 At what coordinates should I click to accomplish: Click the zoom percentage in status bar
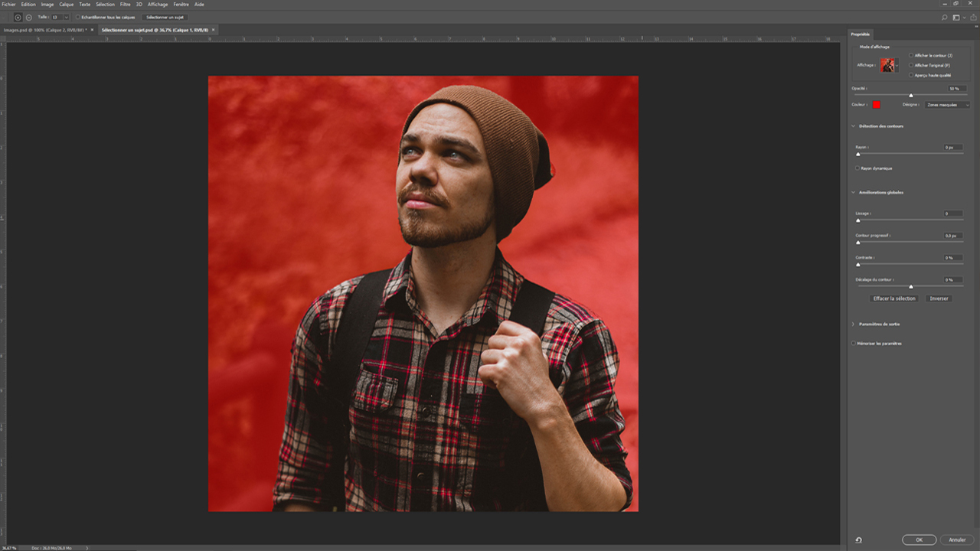(x=9, y=548)
